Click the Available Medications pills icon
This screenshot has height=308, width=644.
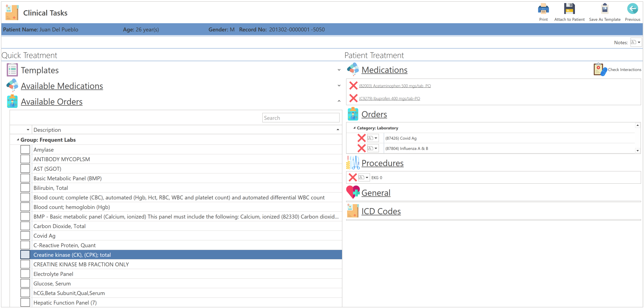click(12, 85)
